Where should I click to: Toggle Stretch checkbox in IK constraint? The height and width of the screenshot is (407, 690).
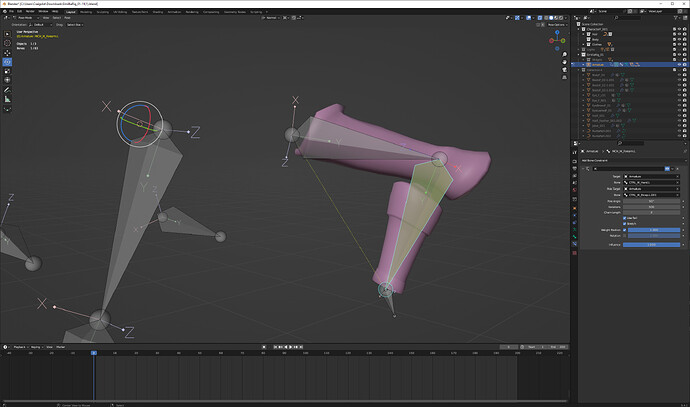click(624, 224)
